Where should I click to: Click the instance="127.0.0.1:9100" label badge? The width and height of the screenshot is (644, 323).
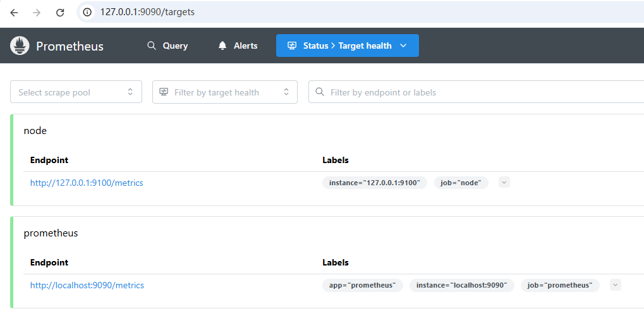click(x=375, y=183)
